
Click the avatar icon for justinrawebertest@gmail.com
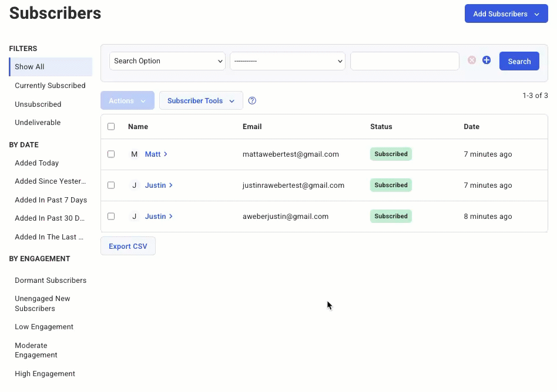[x=134, y=185]
